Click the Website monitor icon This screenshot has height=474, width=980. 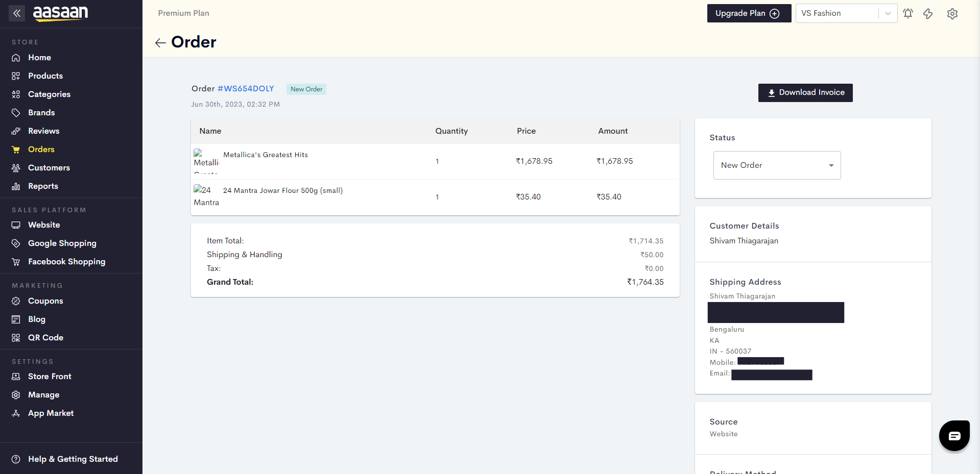pos(16,225)
